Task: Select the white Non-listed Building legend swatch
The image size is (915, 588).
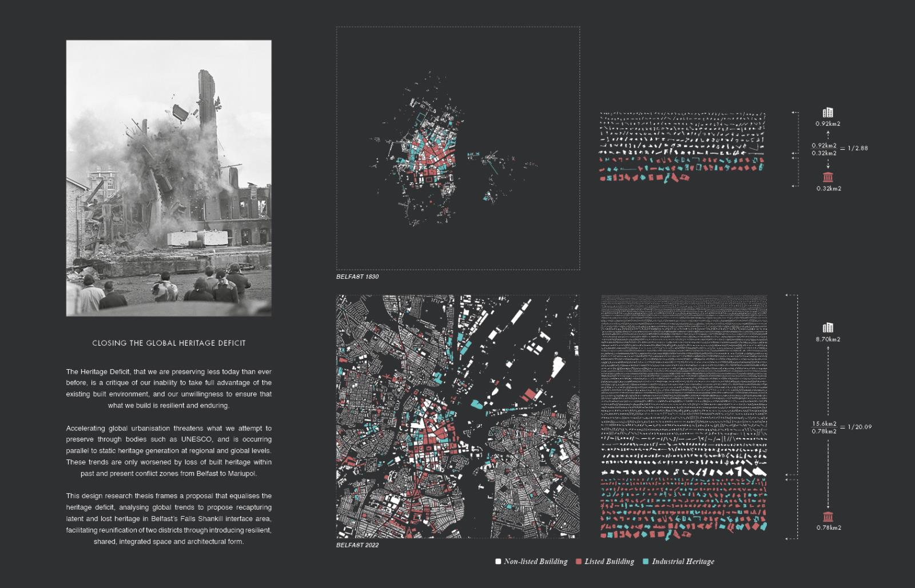Action: click(x=498, y=562)
